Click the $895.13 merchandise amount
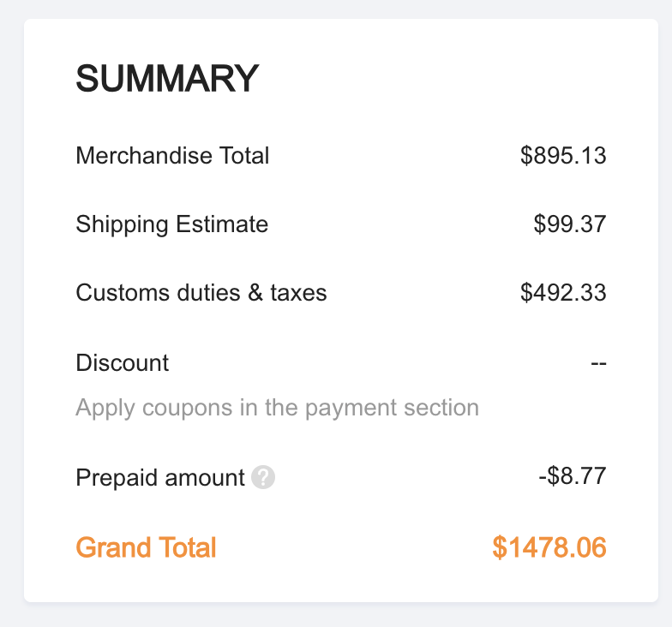The height and width of the screenshot is (627, 672). click(563, 156)
